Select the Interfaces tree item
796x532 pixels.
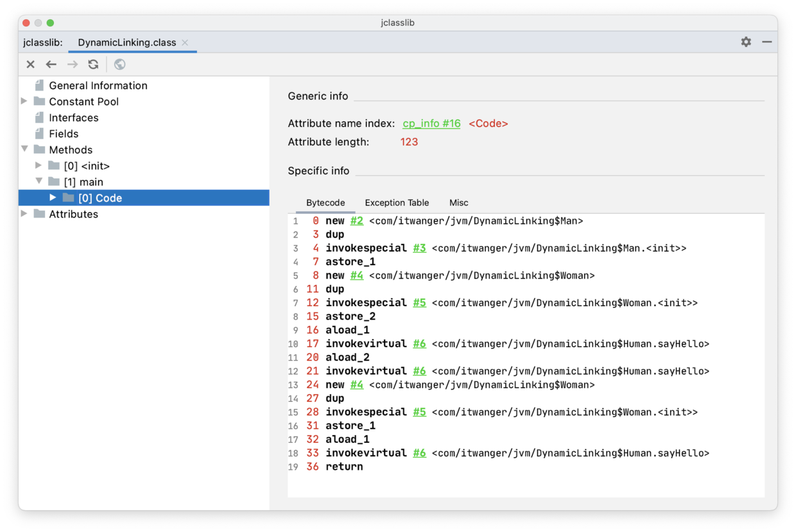tap(73, 117)
